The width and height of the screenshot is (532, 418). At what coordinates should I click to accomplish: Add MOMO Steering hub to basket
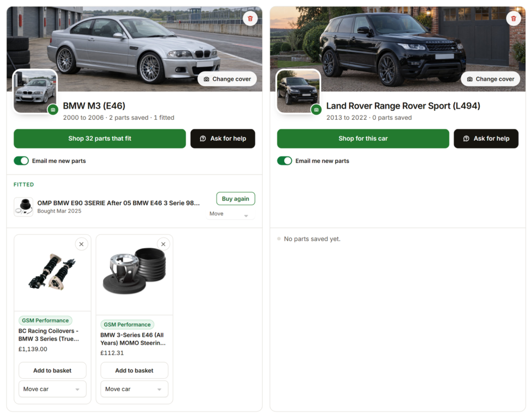click(134, 371)
